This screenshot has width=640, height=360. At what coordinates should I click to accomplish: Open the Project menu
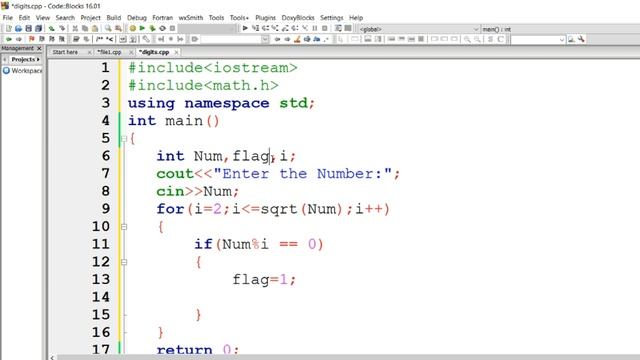[x=90, y=18]
